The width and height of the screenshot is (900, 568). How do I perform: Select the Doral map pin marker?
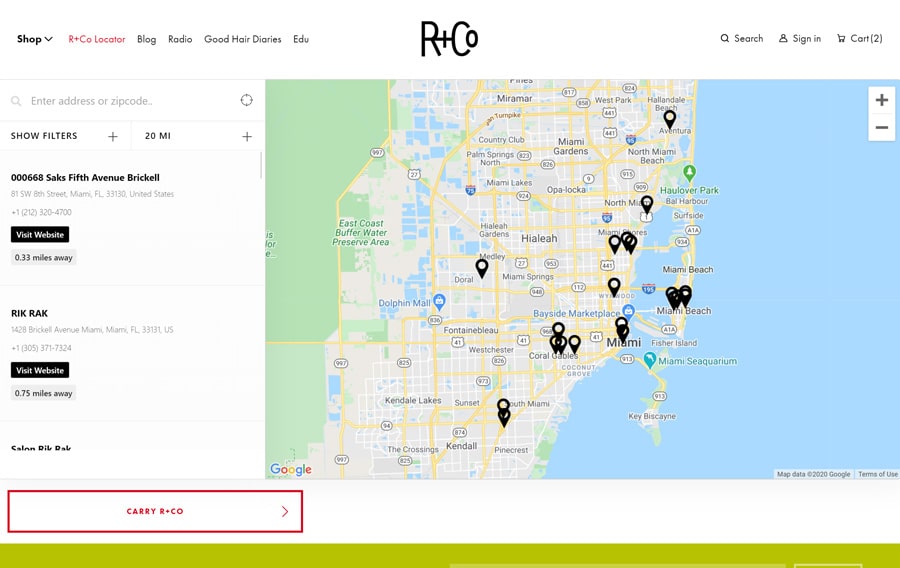(482, 267)
